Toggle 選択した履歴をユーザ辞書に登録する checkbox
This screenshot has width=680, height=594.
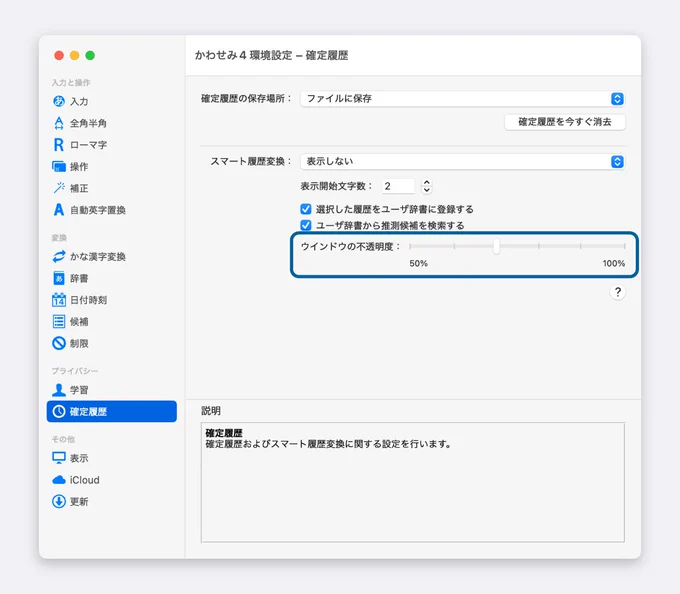tap(306, 209)
